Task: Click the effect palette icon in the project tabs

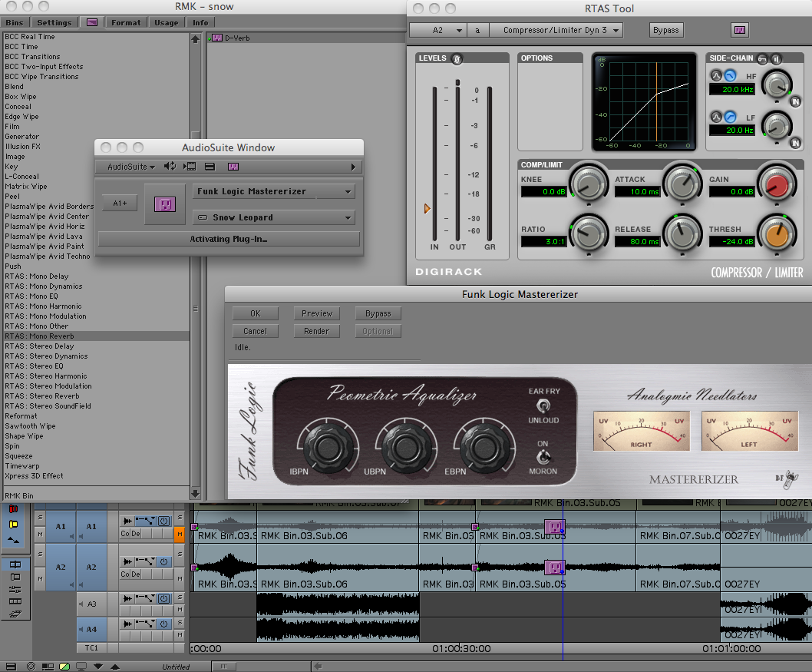Action: point(92,22)
